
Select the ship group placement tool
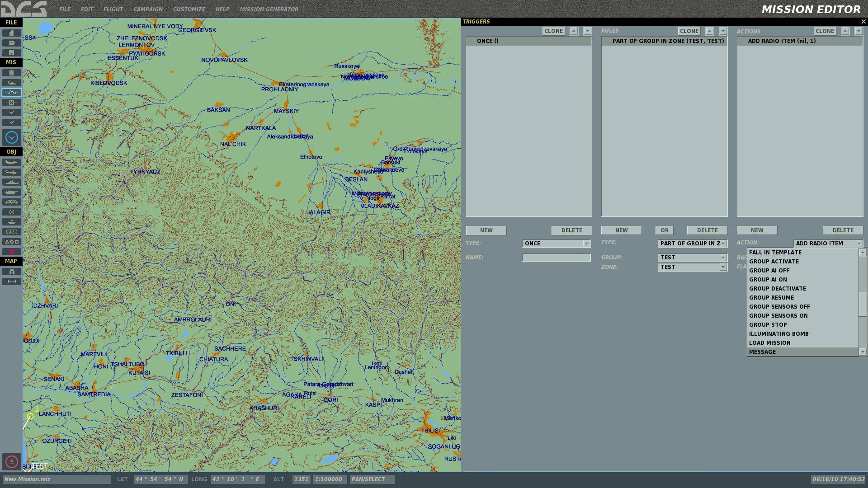[x=12, y=182]
